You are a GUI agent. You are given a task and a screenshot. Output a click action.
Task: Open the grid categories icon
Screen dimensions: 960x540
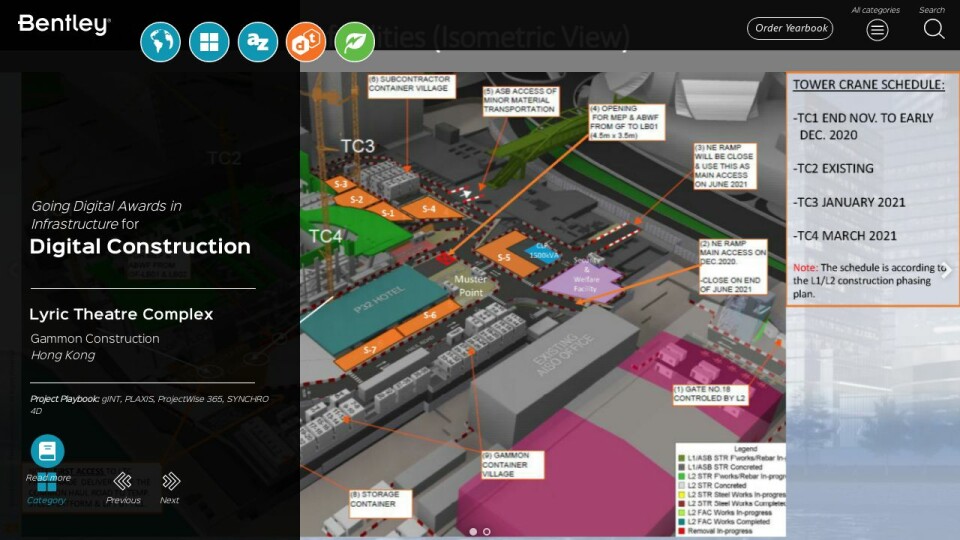coord(209,42)
